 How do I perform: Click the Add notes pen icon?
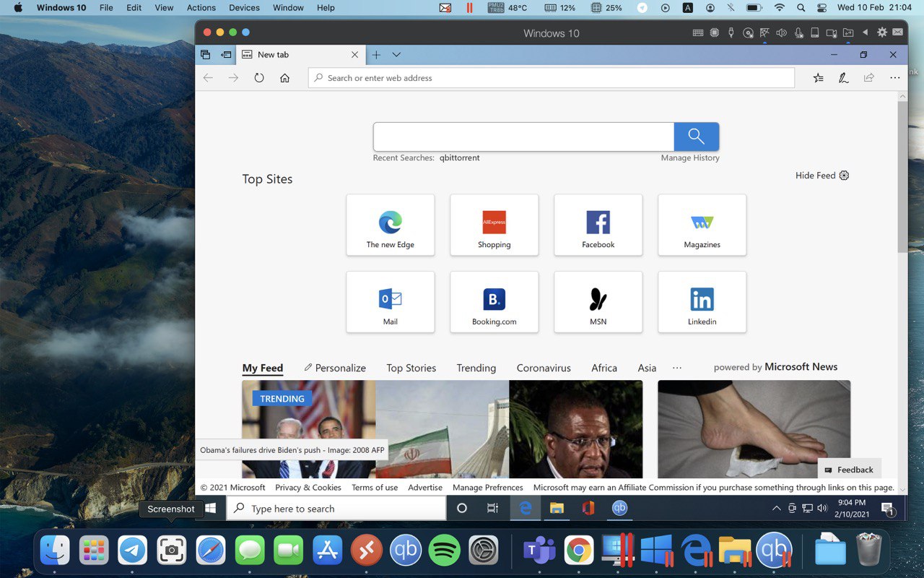(843, 78)
